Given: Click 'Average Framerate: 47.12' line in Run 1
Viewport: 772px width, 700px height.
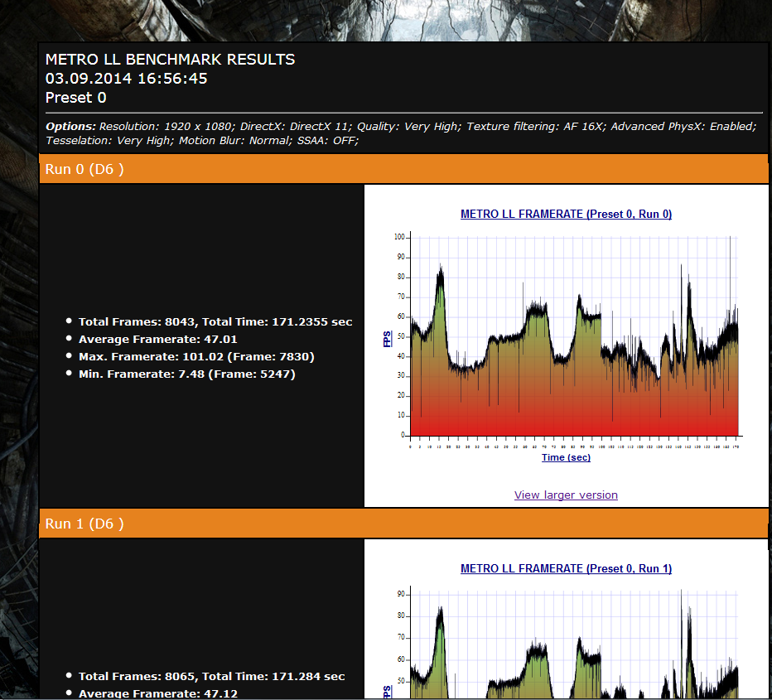Looking at the screenshot, I should (x=157, y=693).
